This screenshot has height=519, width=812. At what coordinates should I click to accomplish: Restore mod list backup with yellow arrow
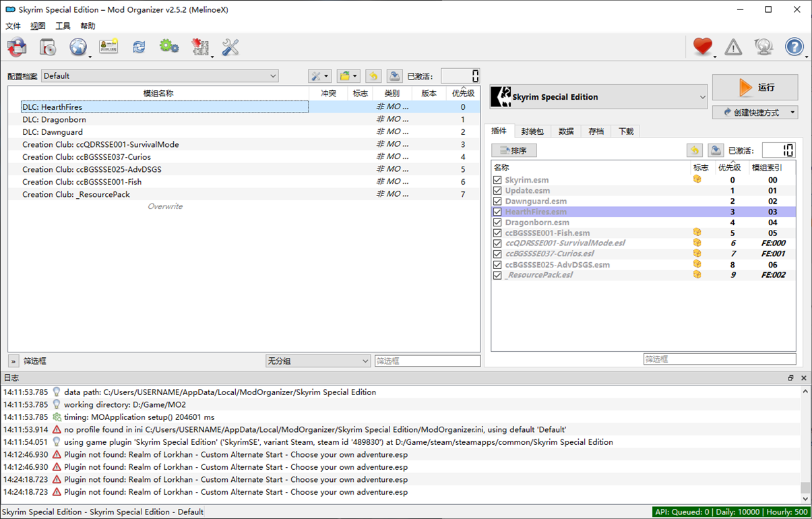pyautogui.click(x=373, y=76)
